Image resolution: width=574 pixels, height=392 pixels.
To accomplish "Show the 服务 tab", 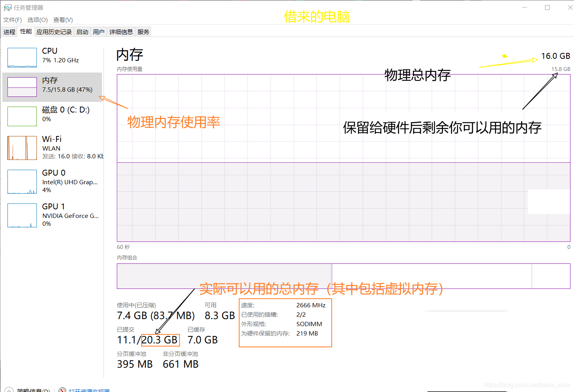I will (x=143, y=32).
